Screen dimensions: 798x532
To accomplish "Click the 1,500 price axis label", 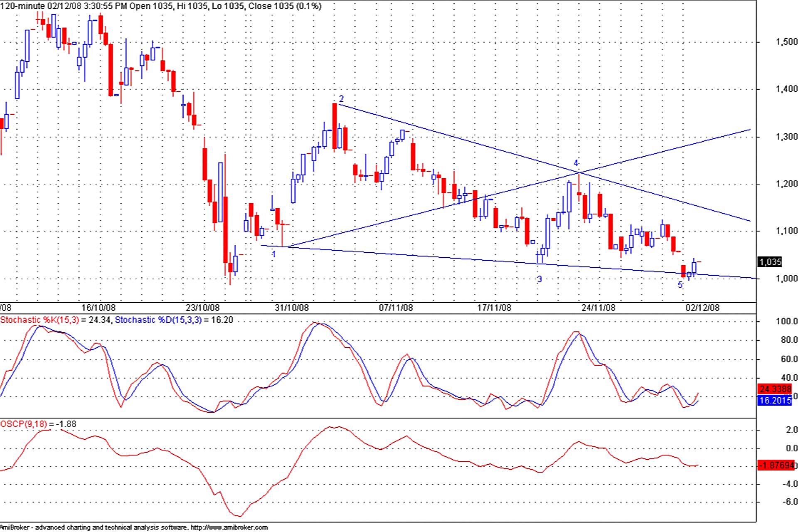I will (x=786, y=42).
